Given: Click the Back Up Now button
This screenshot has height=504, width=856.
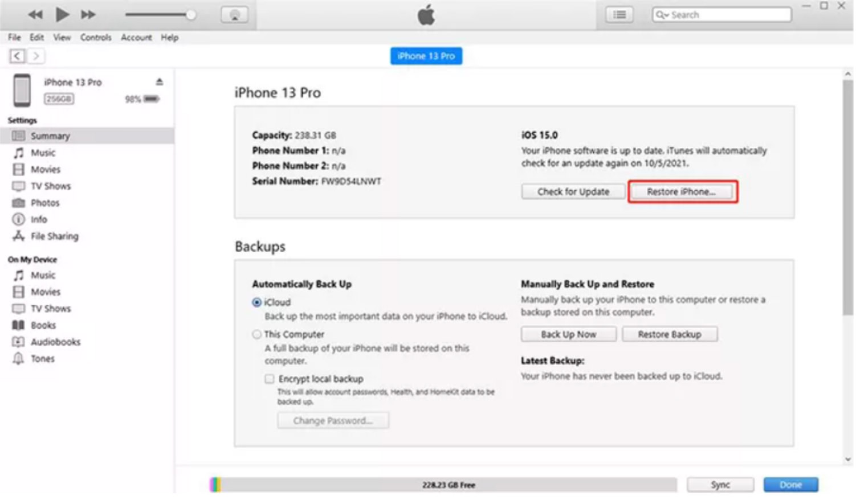Looking at the screenshot, I should click(568, 334).
